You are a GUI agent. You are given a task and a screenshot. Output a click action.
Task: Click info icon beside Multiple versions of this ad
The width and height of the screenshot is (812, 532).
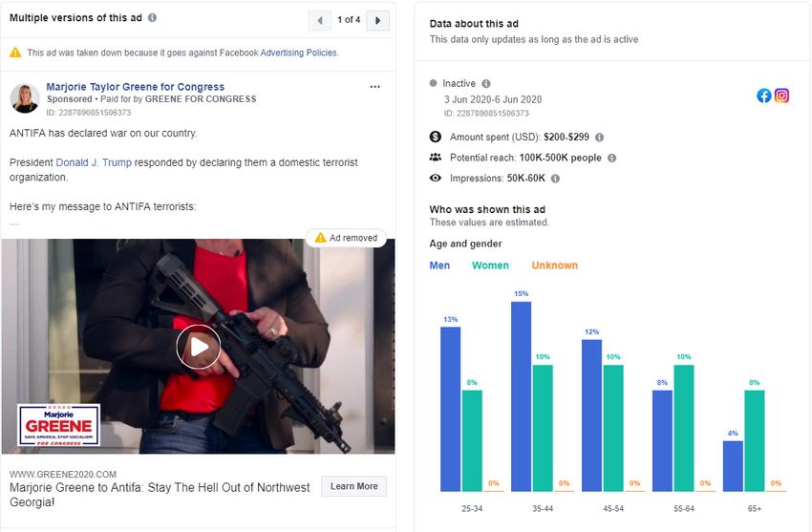(x=152, y=17)
